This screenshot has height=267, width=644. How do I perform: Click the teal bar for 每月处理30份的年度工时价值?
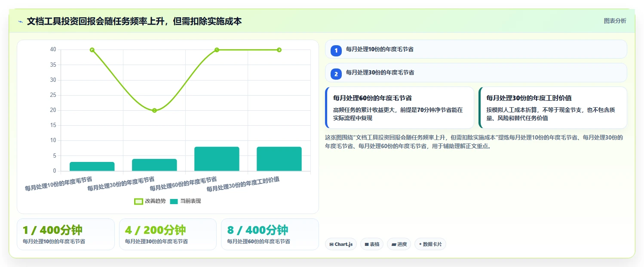[x=279, y=159]
